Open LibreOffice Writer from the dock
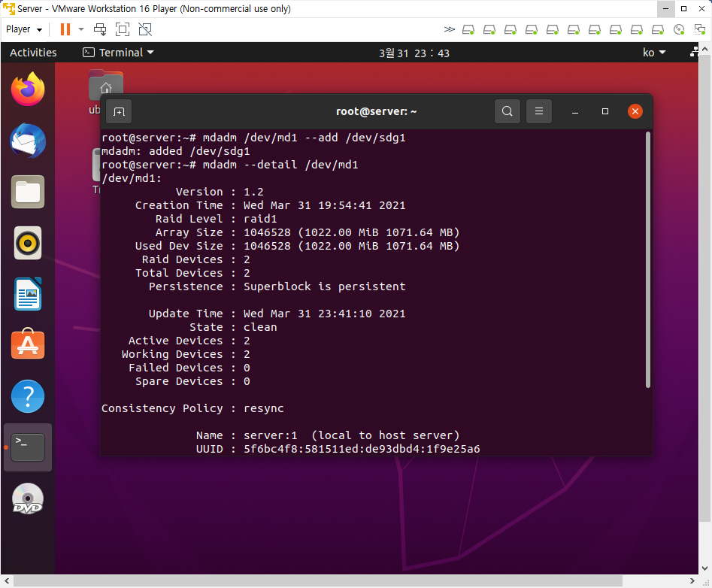The image size is (712, 588). (x=28, y=294)
